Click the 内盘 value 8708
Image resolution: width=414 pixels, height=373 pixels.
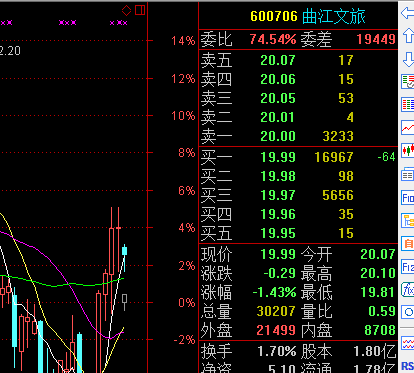(380, 330)
